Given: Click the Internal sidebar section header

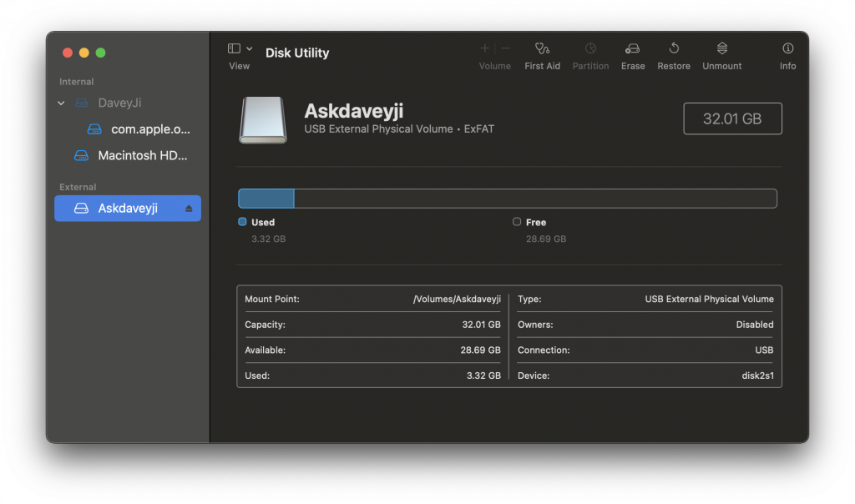Looking at the screenshot, I should [76, 82].
